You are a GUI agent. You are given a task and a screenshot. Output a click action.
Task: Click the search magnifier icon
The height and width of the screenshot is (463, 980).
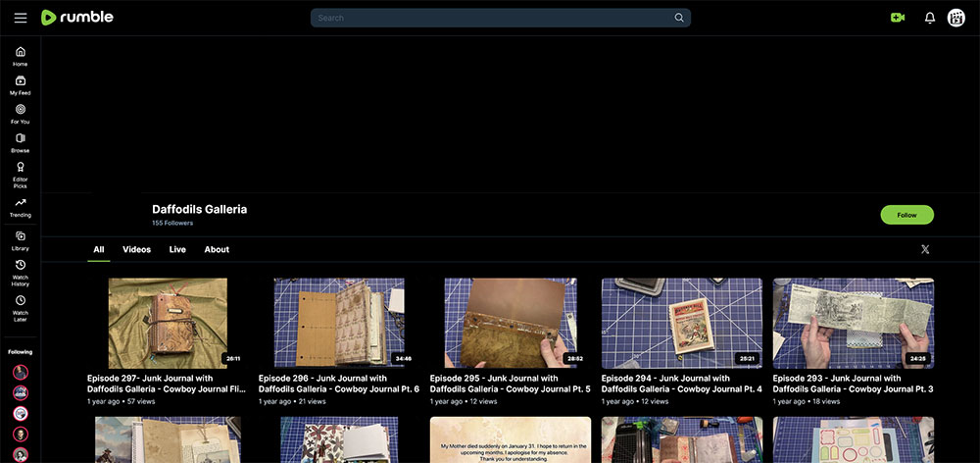coord(679,18)
